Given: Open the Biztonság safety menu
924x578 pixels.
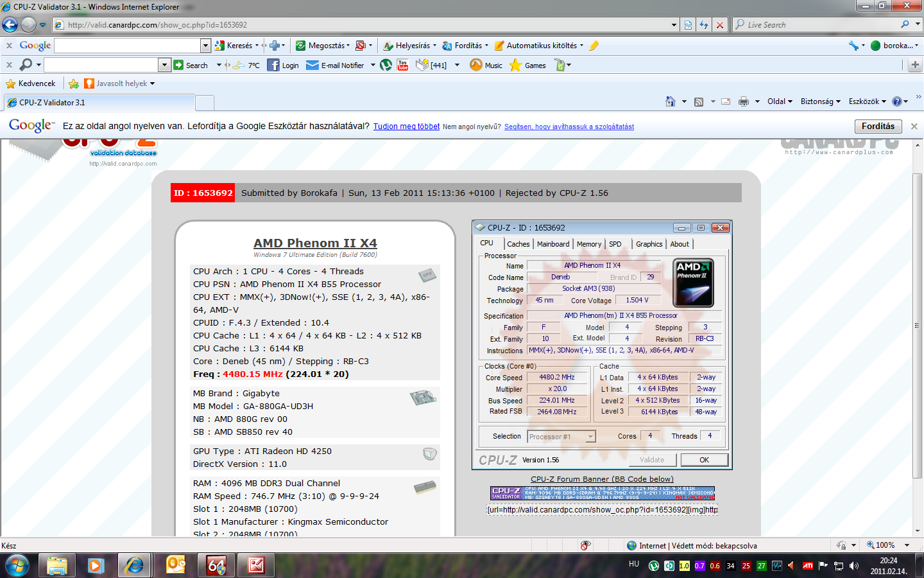Looking at the screenshot, I should pyautogui.click(x=821, y=101).
